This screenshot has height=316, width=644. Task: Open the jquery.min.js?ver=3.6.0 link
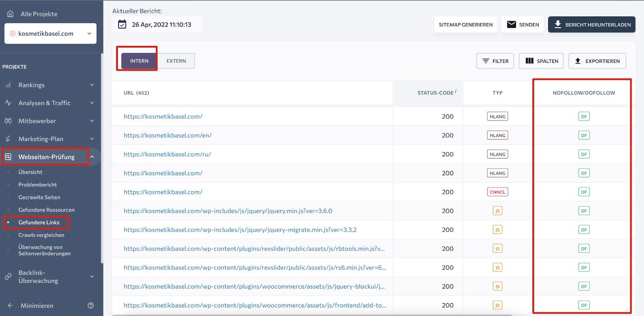pos(228,211)
